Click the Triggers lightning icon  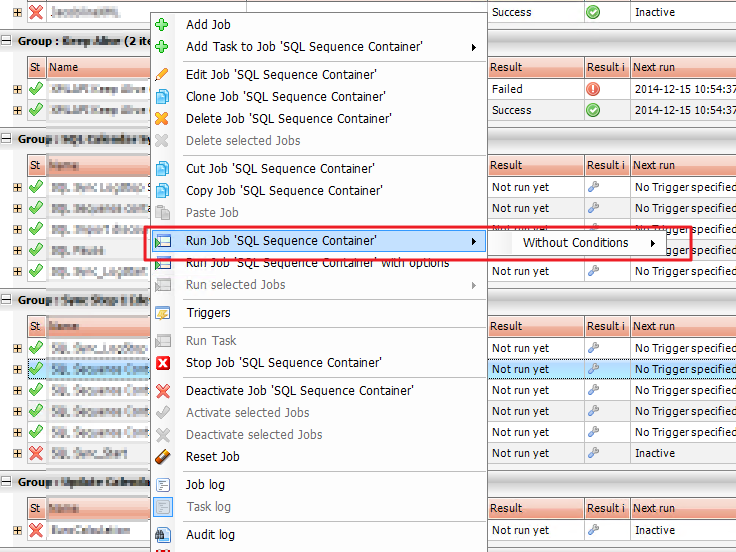163,313
